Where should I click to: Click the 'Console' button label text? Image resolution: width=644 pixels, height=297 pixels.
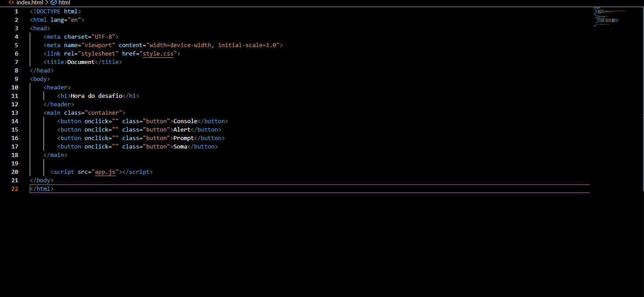tap(185, 121)
